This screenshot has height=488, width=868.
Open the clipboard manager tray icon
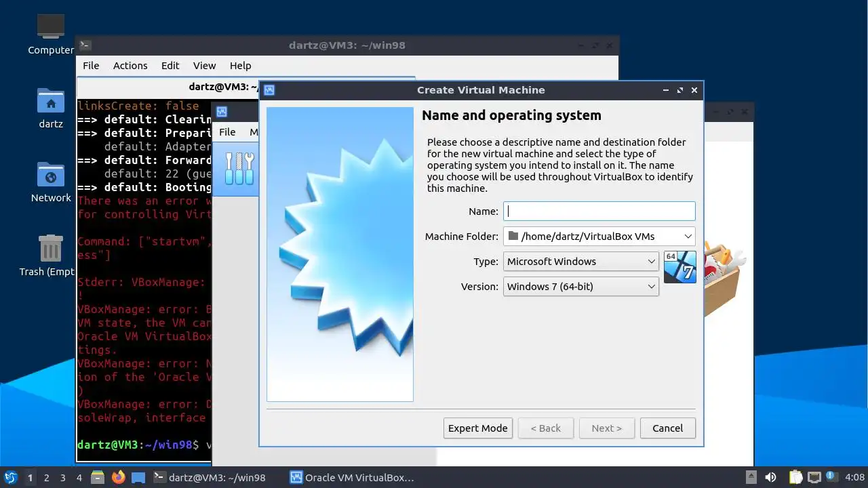795,477
